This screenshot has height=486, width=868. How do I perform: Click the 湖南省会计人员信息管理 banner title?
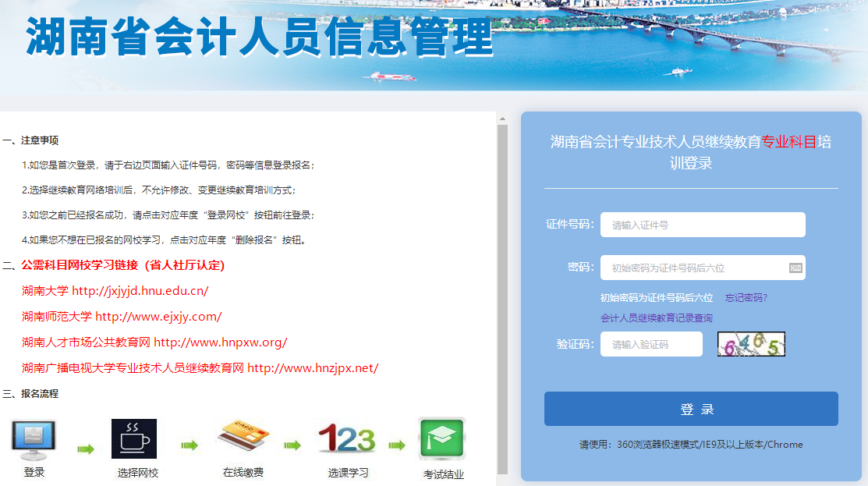[257, 37]
